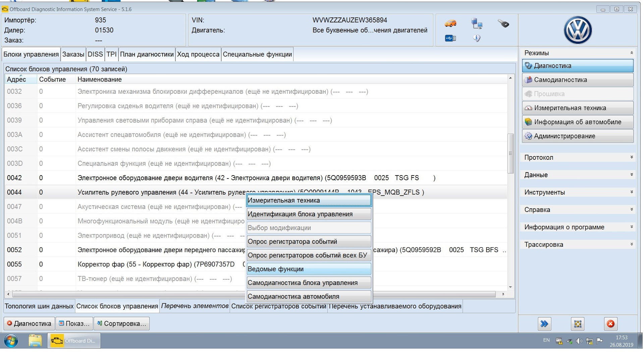Image resolution: width=644 pixels, height=352 pixels.
Task: Click Offboard Di... taskbar button
Action: coord(73,341)
